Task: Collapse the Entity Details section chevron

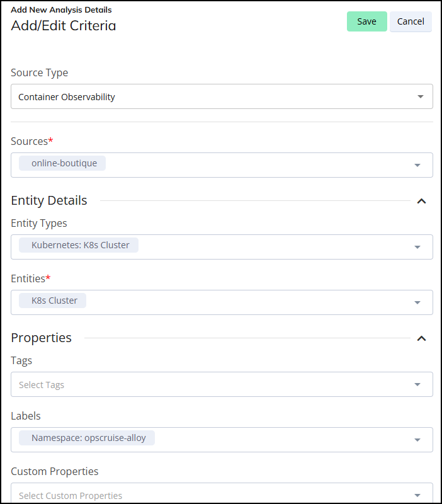Action: (422, 201)
